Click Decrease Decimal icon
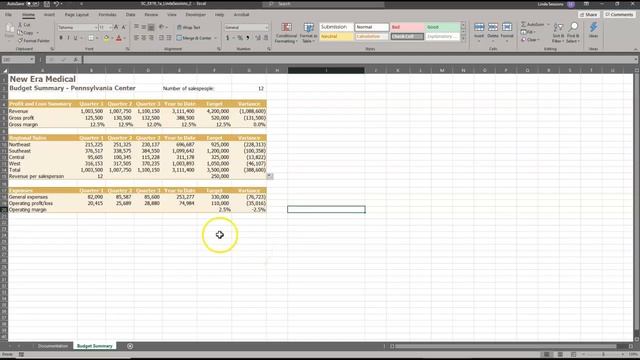Screen dimensions: 640x360 266,38
